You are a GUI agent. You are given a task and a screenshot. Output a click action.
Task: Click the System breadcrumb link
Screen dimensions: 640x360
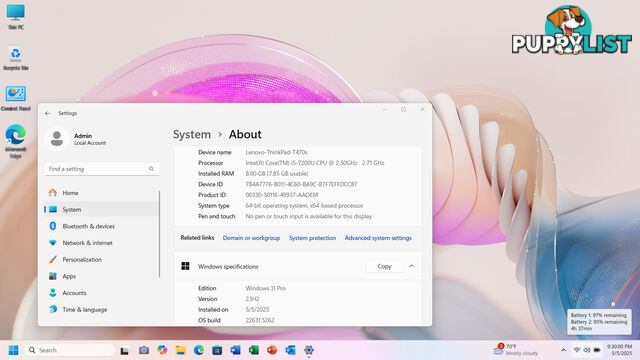point(192,134)
